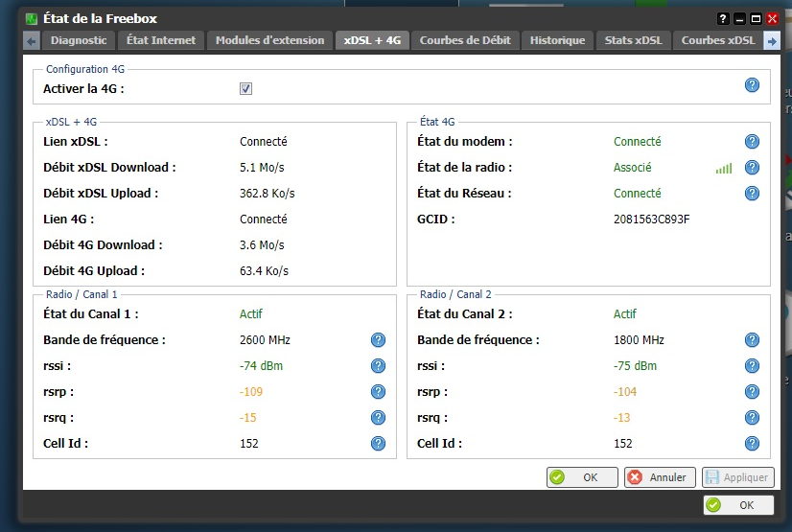792x532 pixels.
Task: Switch to the Diagnostic tab
Action: [x=79, y=40]
